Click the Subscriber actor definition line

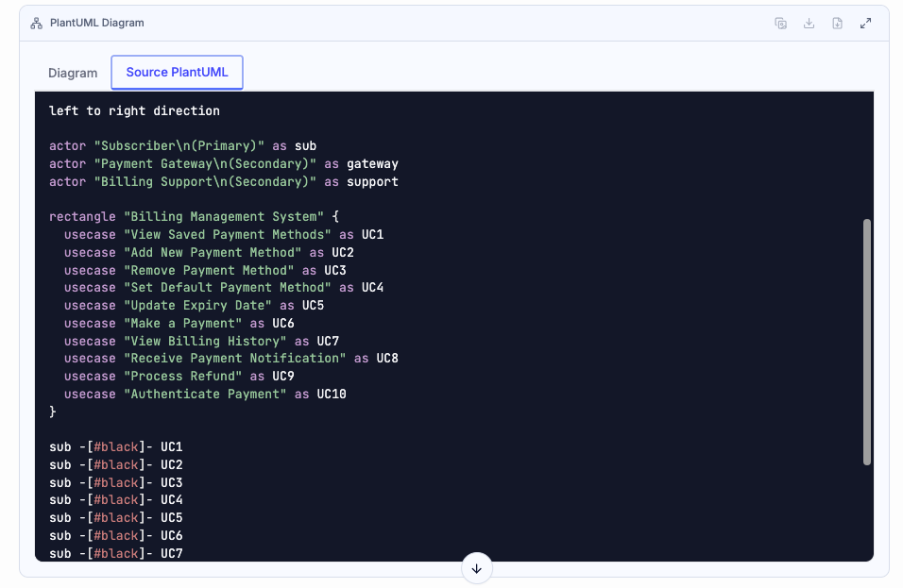182,146
